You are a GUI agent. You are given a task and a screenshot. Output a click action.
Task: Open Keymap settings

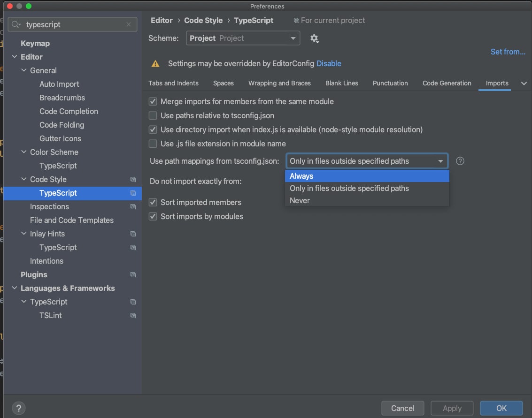click(35, 43)
